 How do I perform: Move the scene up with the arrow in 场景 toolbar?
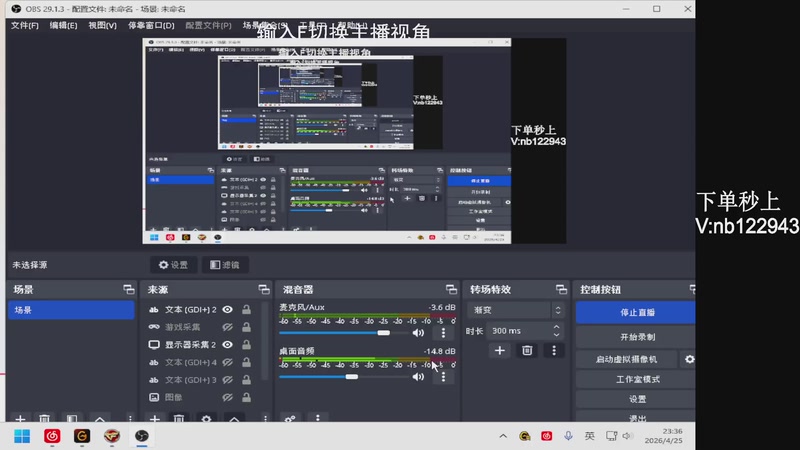(99, 418)
